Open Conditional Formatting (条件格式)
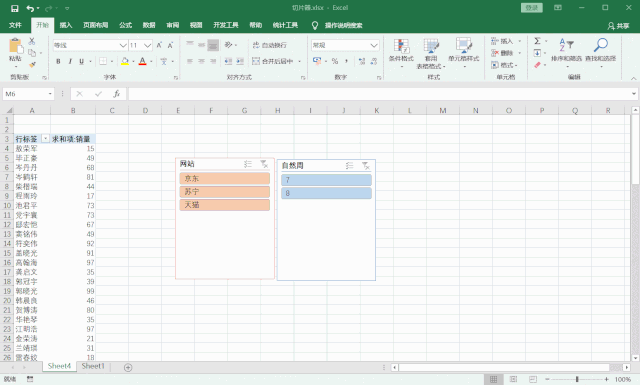This screenshot has width=640, height=385. (401, 53)
